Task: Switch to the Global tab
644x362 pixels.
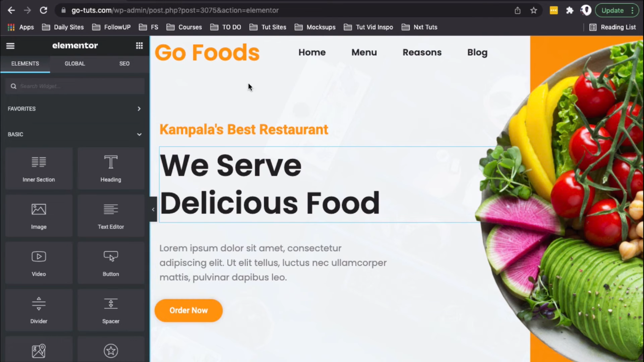Action: click(x=74, y=64)
